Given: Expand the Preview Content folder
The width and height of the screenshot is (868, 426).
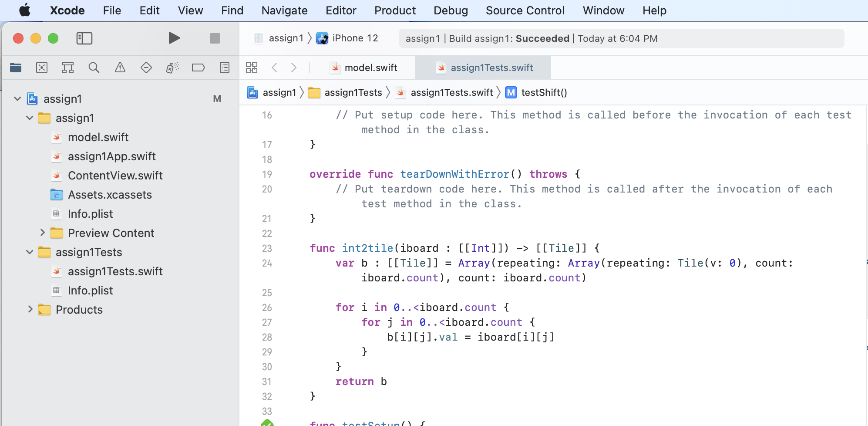Looking at the screenshot, I should pos(42,233).
